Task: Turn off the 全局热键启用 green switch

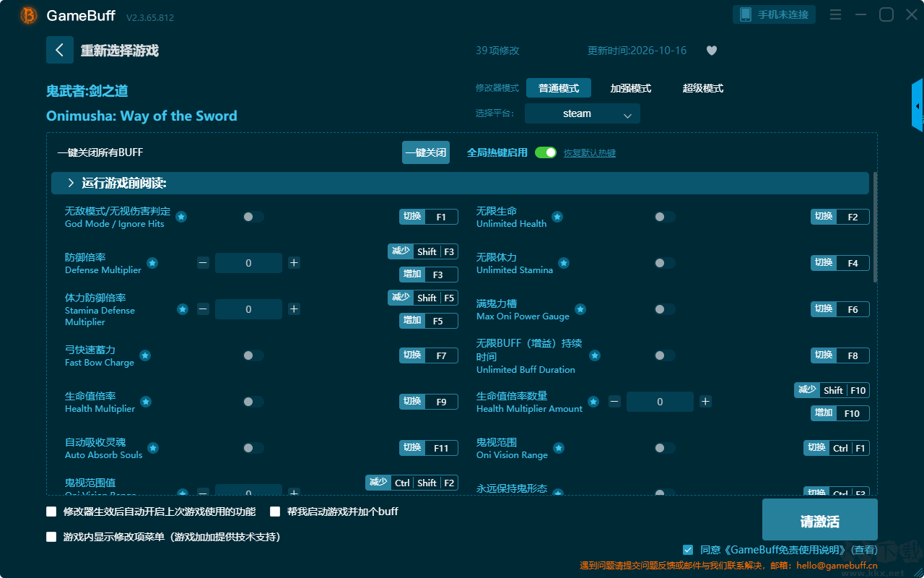Action: point(546,152)
